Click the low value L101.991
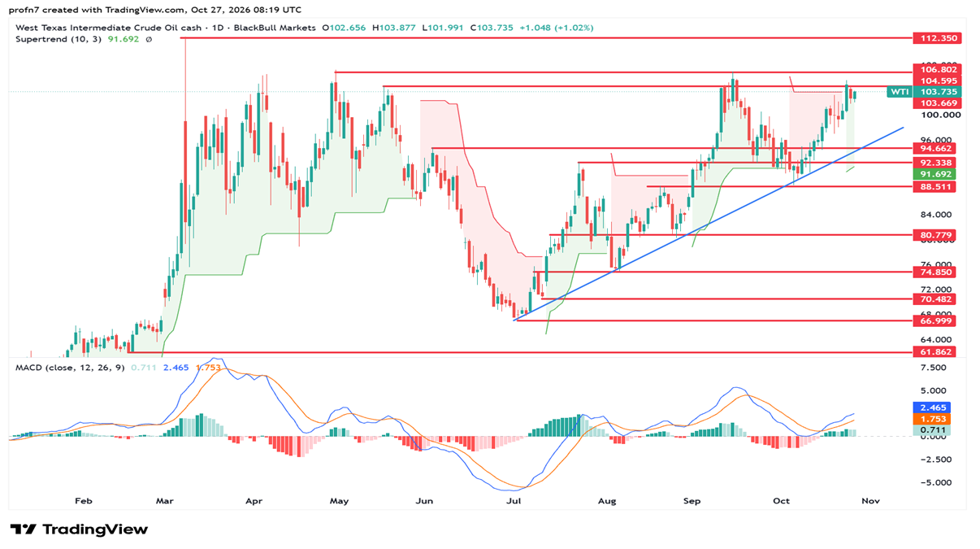Image resolution: width=980 pixels, height=549 pixels. coord(441,28)
